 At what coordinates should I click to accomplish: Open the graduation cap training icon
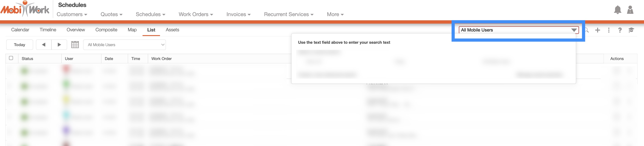pyautogui.click(x=631, y=30)
